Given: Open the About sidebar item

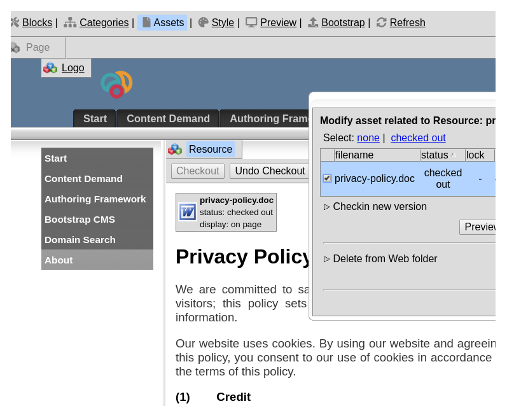Looking at the screenshot, I should [59, 260].
